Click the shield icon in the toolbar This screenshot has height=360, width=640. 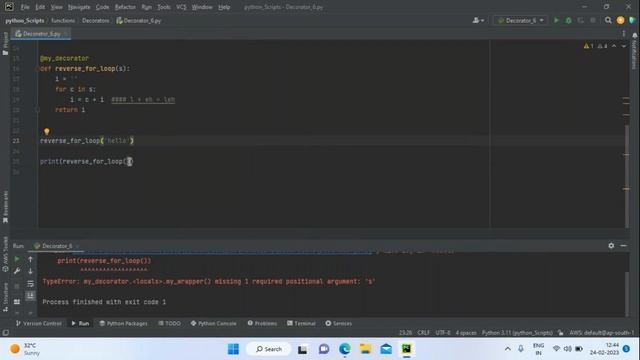point(632,20)
